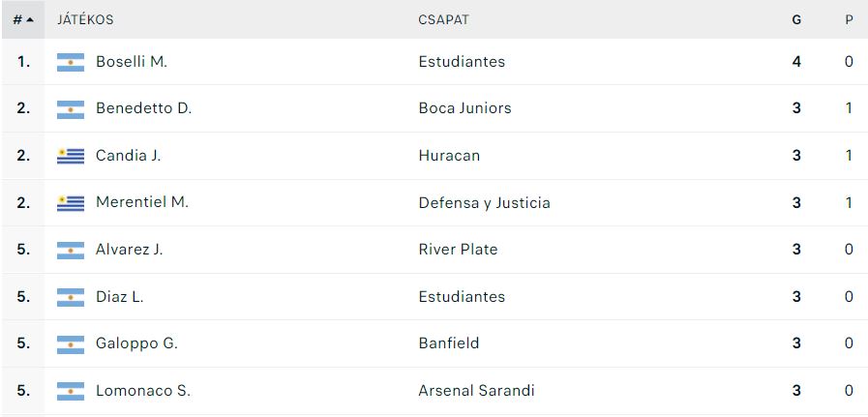Open the River Plate team link
This screenshot has width=868, height=417.
point(458,250)
